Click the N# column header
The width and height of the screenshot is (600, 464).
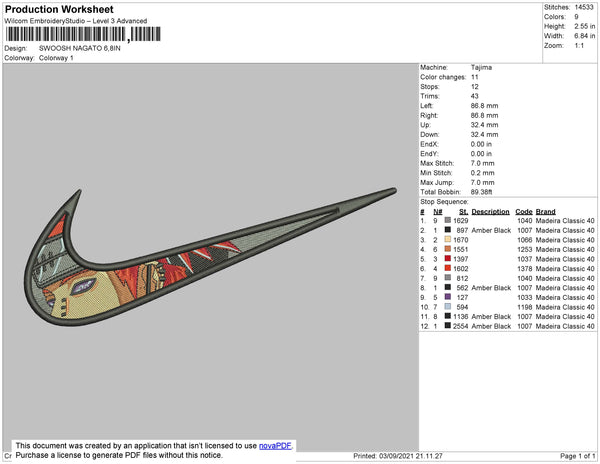[438, 212]
